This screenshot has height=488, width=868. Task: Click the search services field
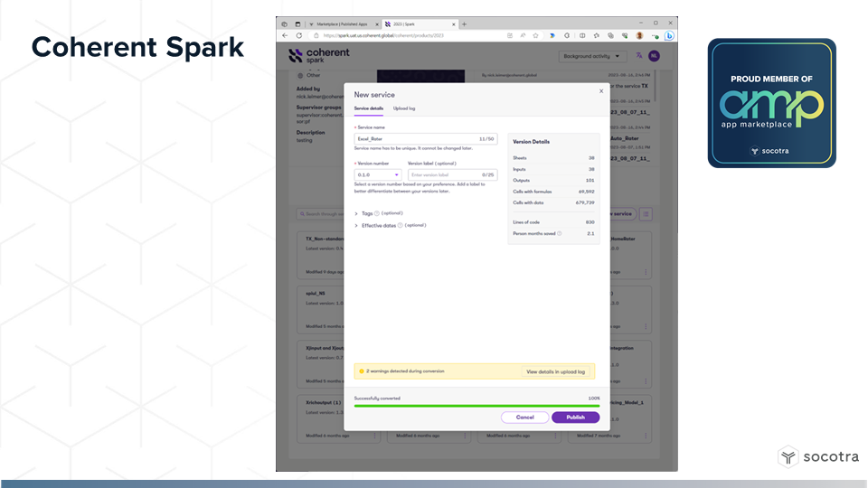point(321,214)
